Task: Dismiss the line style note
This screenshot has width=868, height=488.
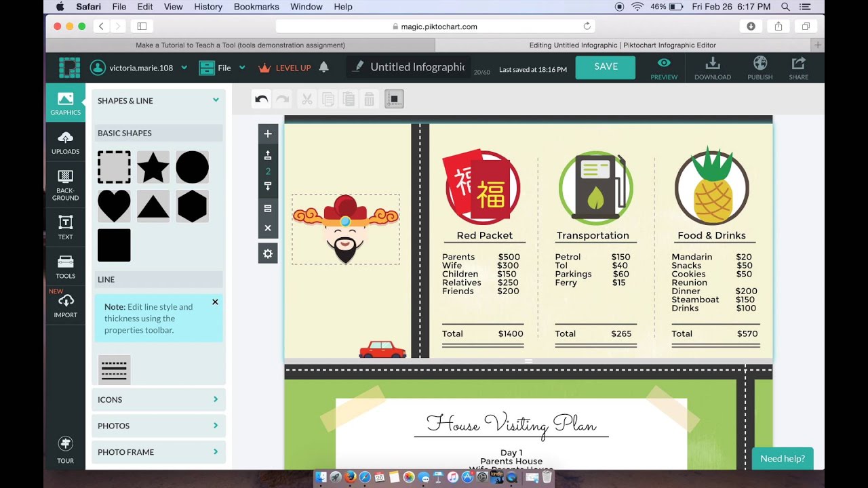Action: pos(215,302)
